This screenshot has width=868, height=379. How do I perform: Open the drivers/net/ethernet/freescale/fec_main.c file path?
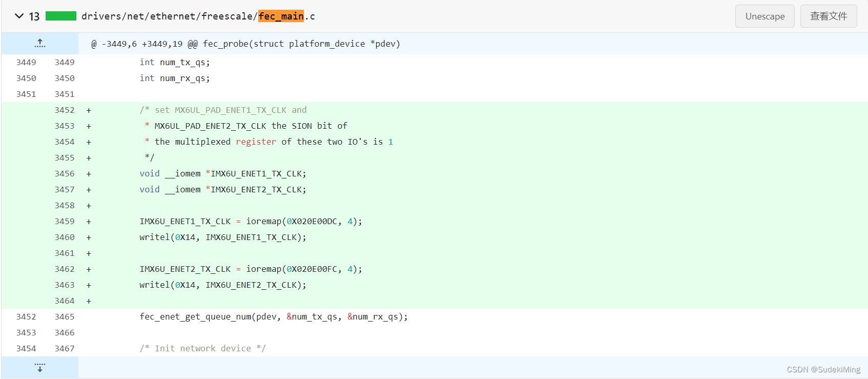198,16
